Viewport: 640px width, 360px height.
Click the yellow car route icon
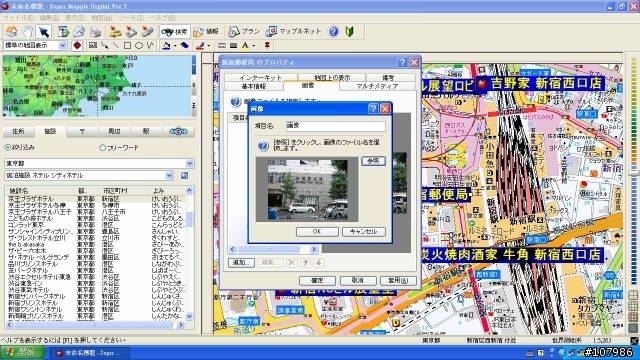[116, 31]
